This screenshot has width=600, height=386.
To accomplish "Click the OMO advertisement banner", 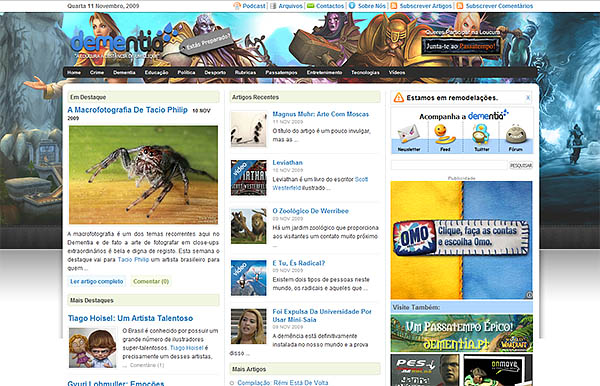I will point(461,240).
